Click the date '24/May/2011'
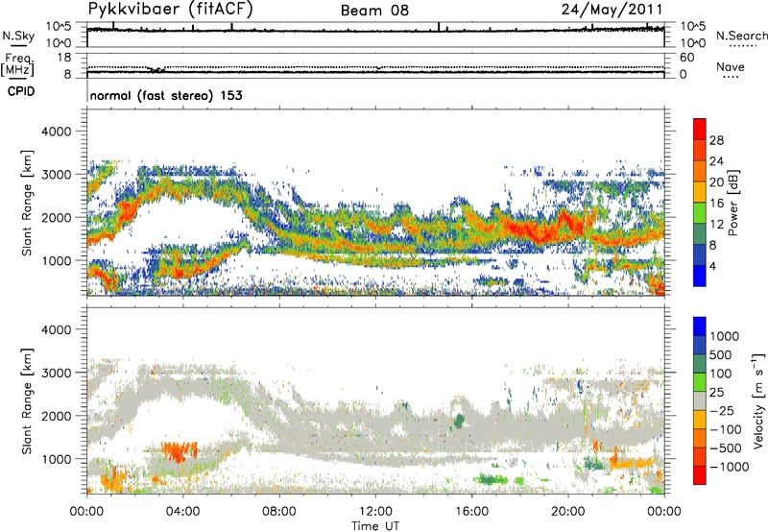Image resolution: width=768 pixels, height=532 pixels. tap(612, 10)
